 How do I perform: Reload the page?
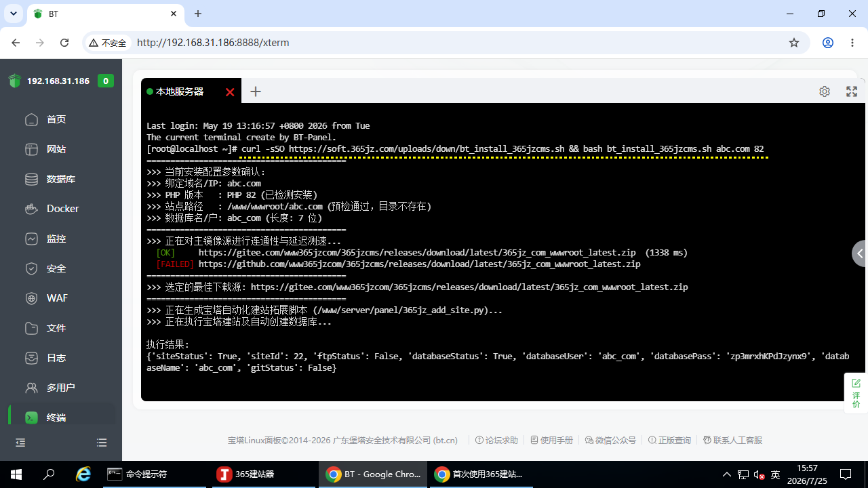pyautogui.click(x=64, y=43)
